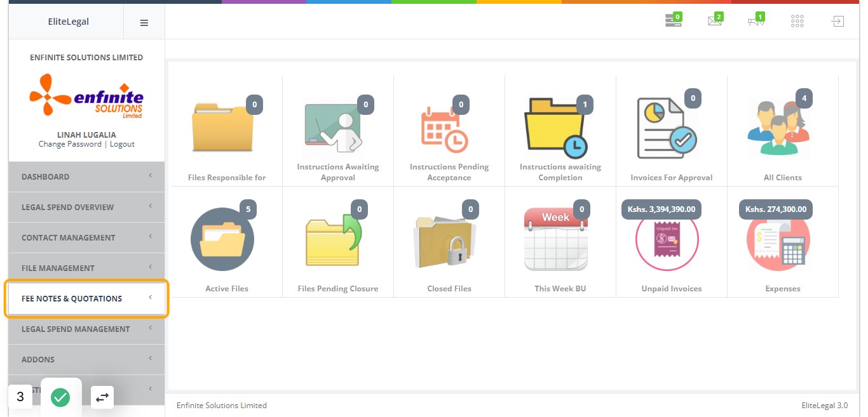Open Unpaid Invoices receipt icon
868x417 pixels.
pos(667,241)
